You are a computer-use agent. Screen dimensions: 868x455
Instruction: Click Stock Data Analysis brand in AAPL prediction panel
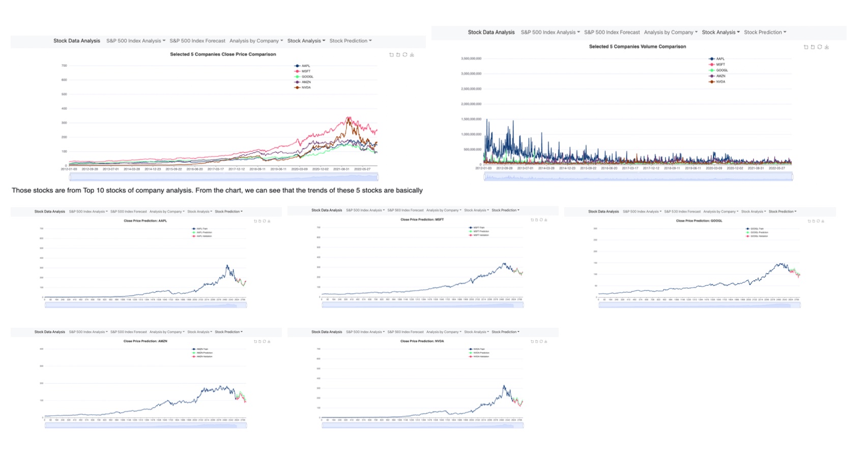[x=50, y=211]
